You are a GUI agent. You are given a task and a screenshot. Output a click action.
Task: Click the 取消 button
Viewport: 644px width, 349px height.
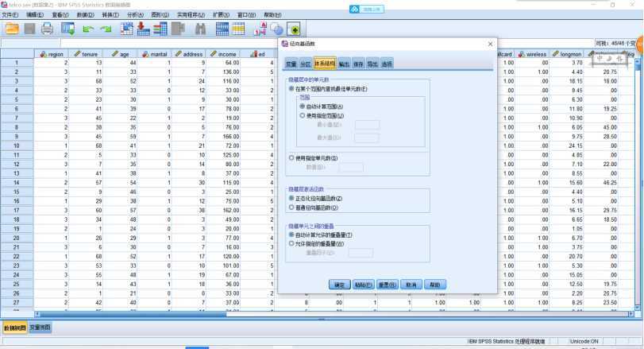click(411, 285)
